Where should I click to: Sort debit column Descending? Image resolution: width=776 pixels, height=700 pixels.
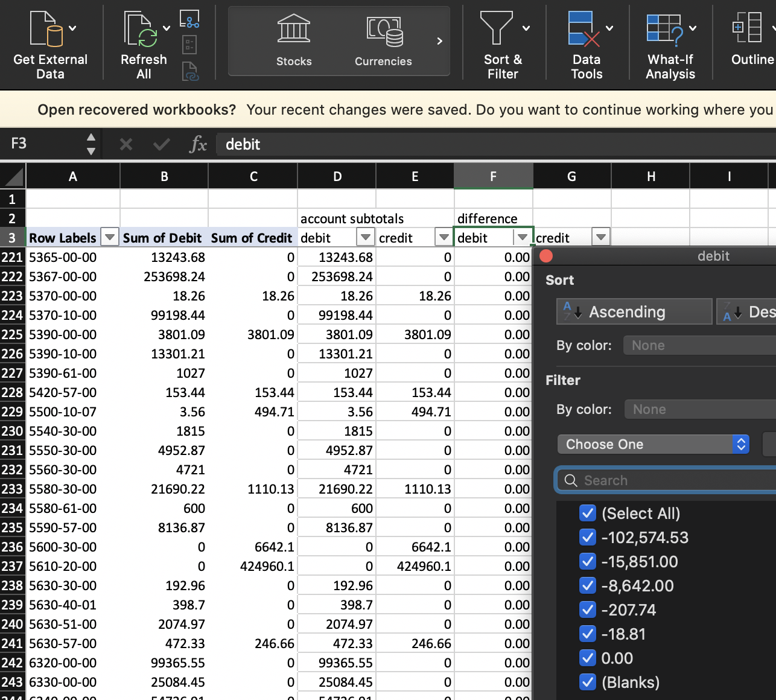746,311
